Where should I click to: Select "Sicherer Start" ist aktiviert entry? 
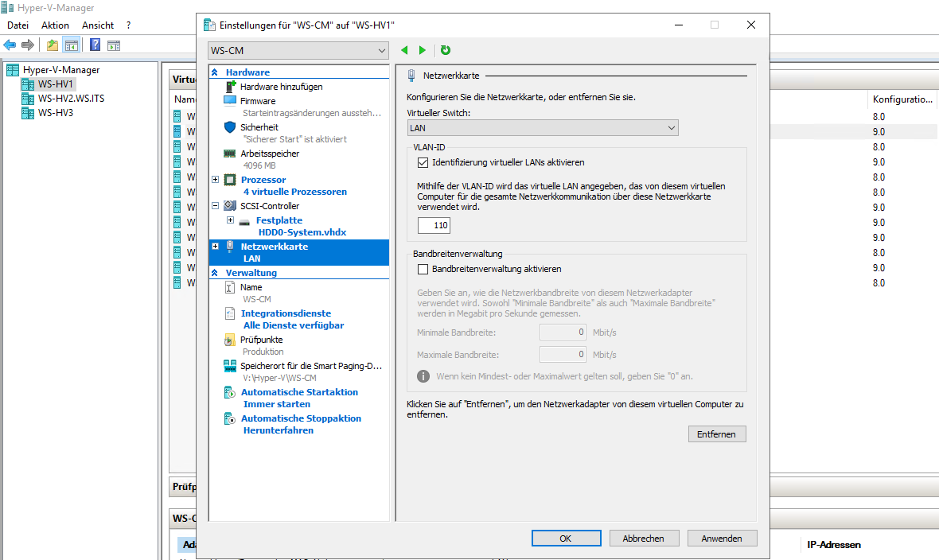pyautogui.click(x=294, y=139)
